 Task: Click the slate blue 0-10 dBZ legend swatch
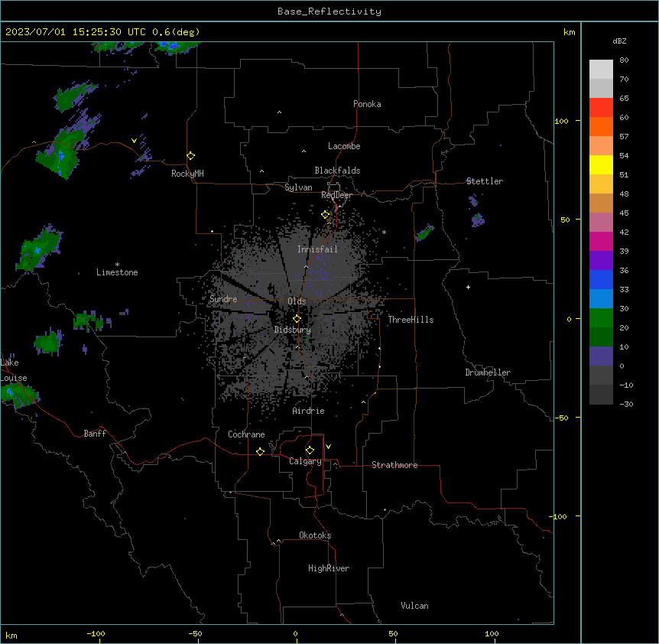[x=601, y=356]
